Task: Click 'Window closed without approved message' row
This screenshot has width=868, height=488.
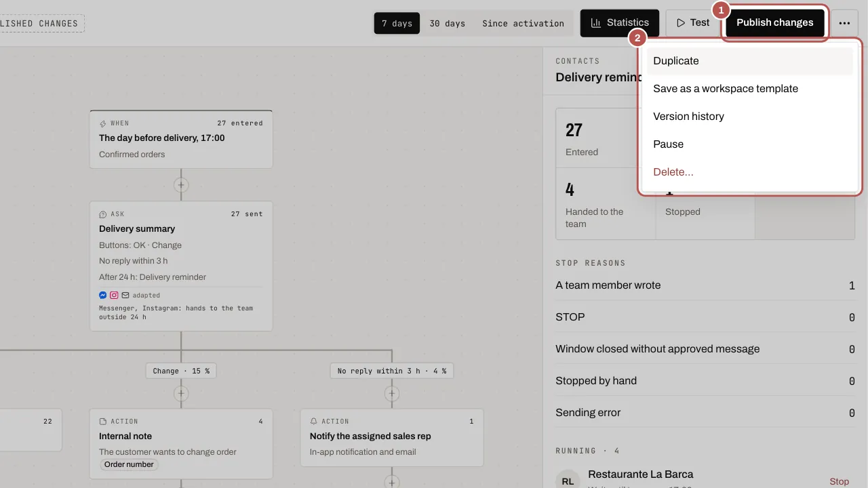Action: [x=705, y=349]
